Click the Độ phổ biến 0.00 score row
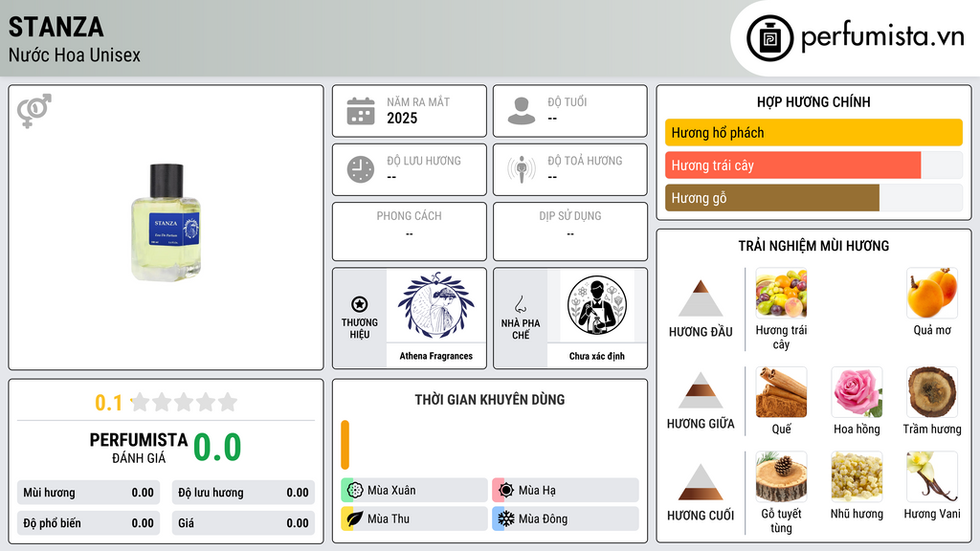This screenshot has width=980, height=551. pos(88,523)
